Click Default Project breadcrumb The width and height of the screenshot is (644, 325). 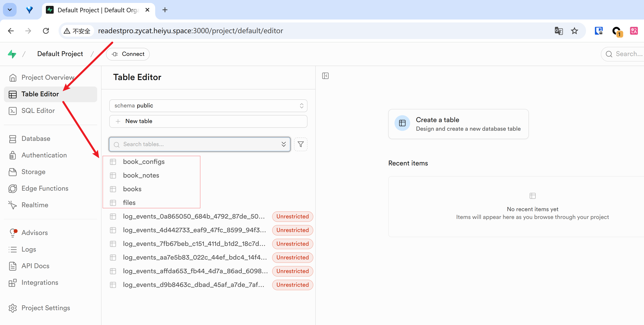point(60,54)
